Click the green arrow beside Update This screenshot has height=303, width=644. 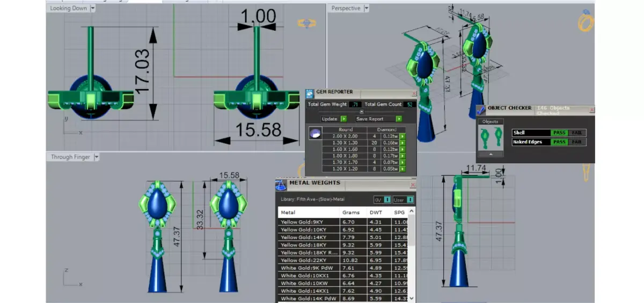tap(343, 119)
